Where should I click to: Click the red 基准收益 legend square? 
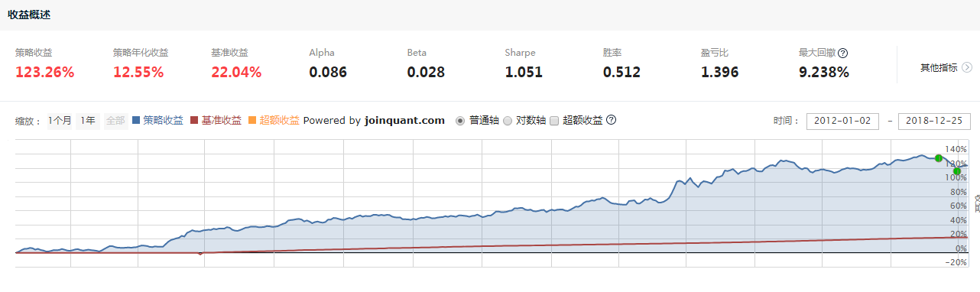point(194,120)
